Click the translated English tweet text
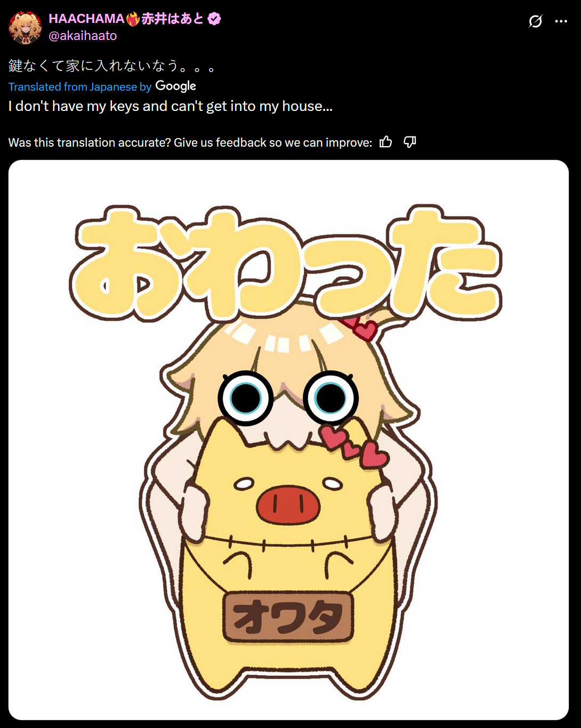581x728 pixels. 171,106
